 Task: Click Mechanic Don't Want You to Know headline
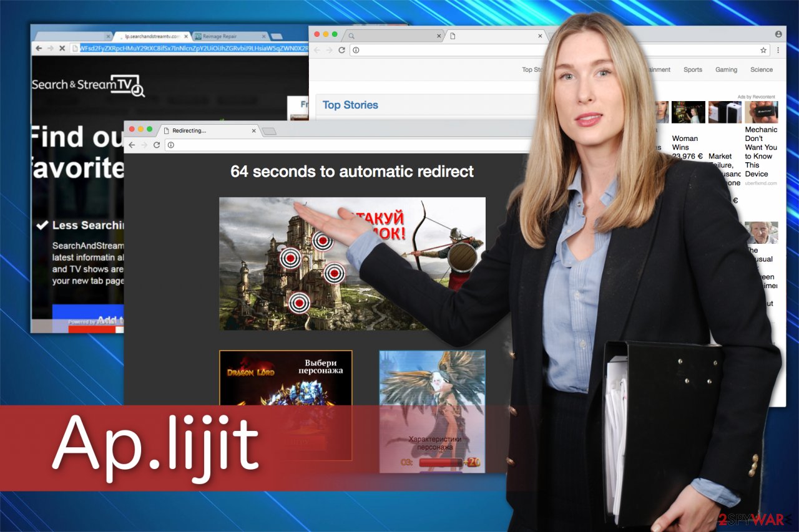(761, 152)
